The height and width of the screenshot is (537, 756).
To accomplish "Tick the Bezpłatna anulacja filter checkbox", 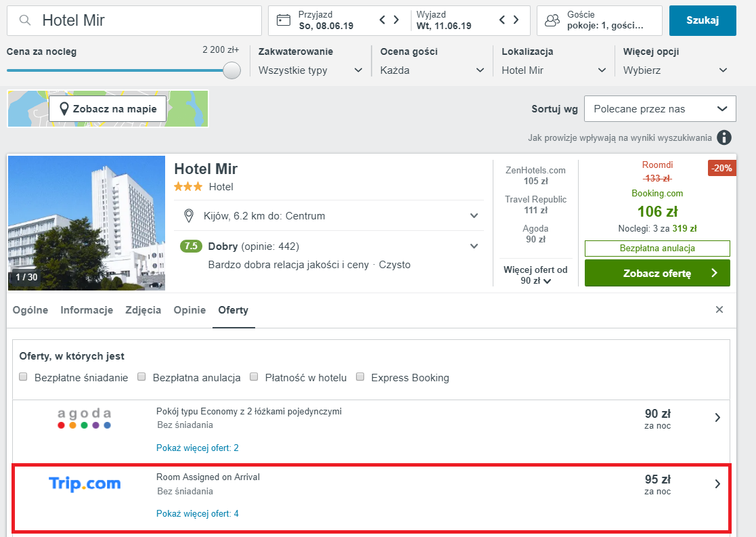I will pos(141,377).
